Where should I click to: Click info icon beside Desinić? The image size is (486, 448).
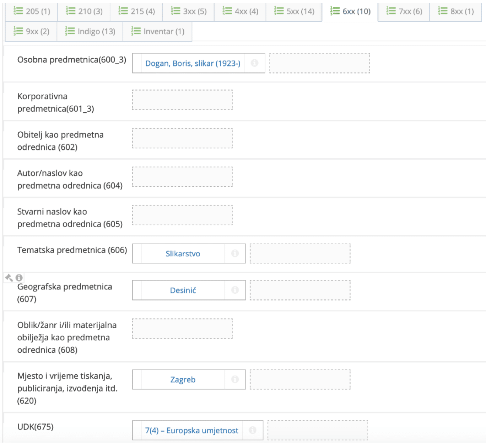pyautogui.click(x=235, y=290)
